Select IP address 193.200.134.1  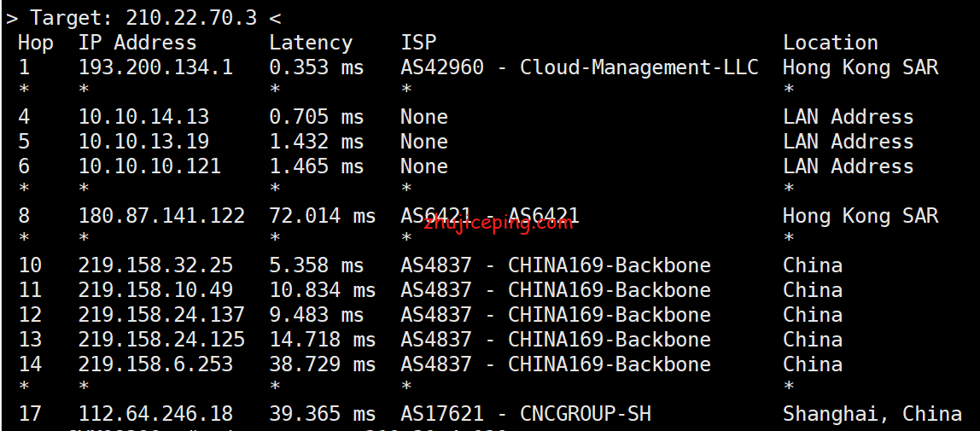(155, 67)
